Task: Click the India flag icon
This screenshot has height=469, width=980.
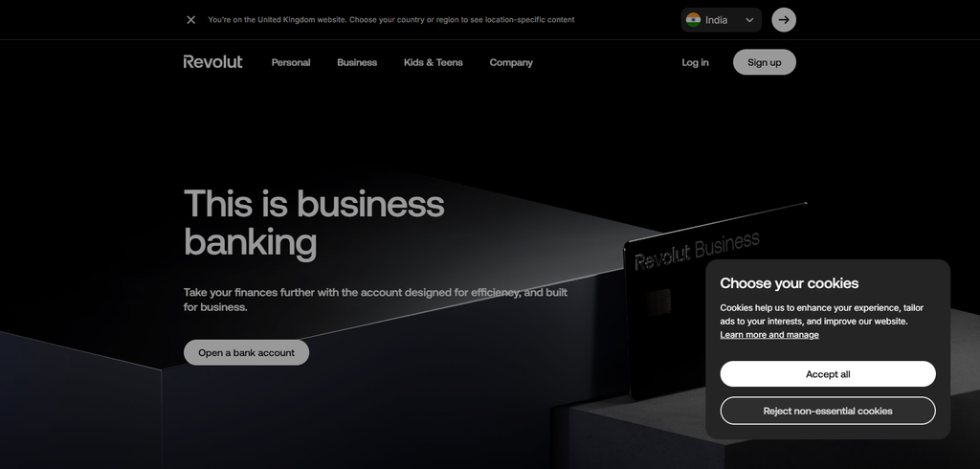Action: coord(693,20)
